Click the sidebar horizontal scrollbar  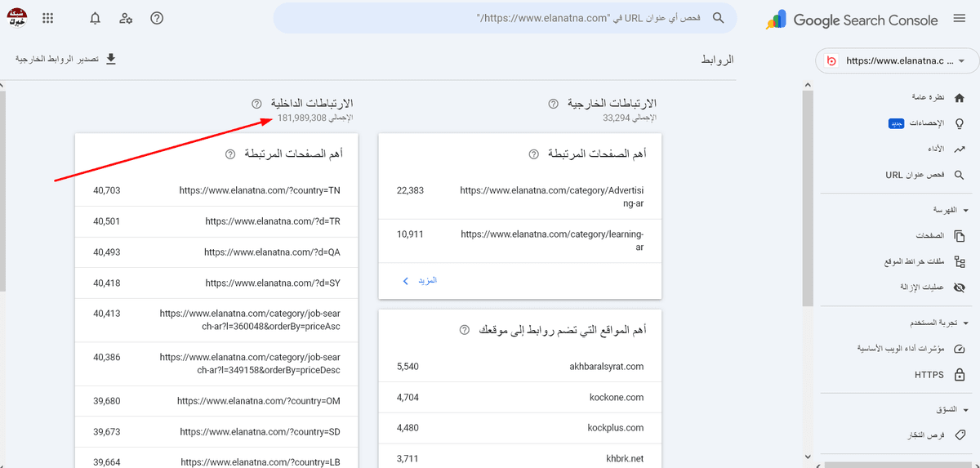[x=898, y=465]
